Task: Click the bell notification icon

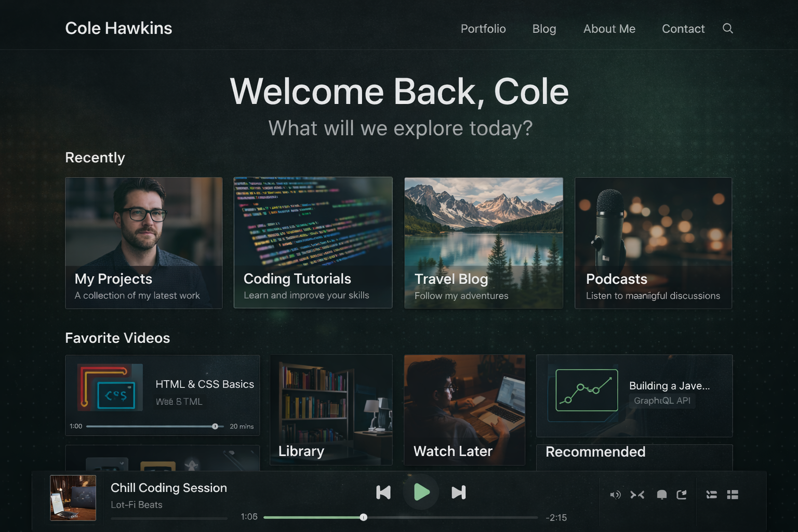Action: pyautogui.click(x=661, y=495)
